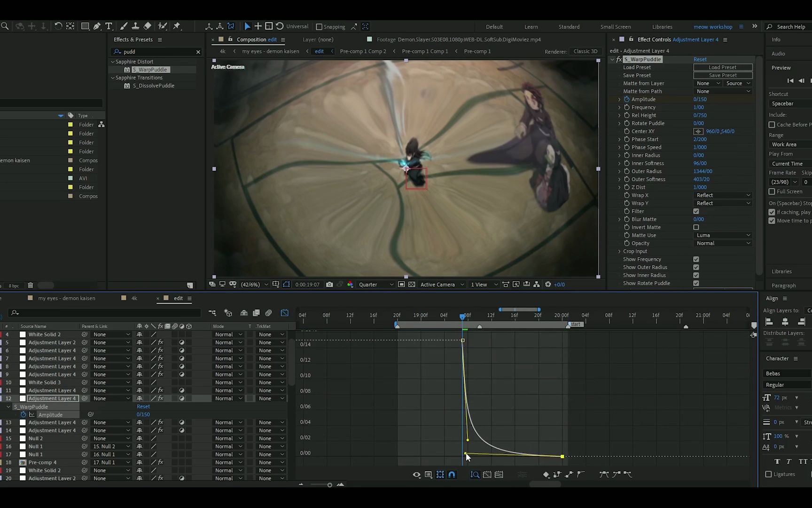Image resolution: width=812 pixels, height=508 pixels.
Task: Apply Easy Ease to keyframes icon
Action: coord(604,475)
